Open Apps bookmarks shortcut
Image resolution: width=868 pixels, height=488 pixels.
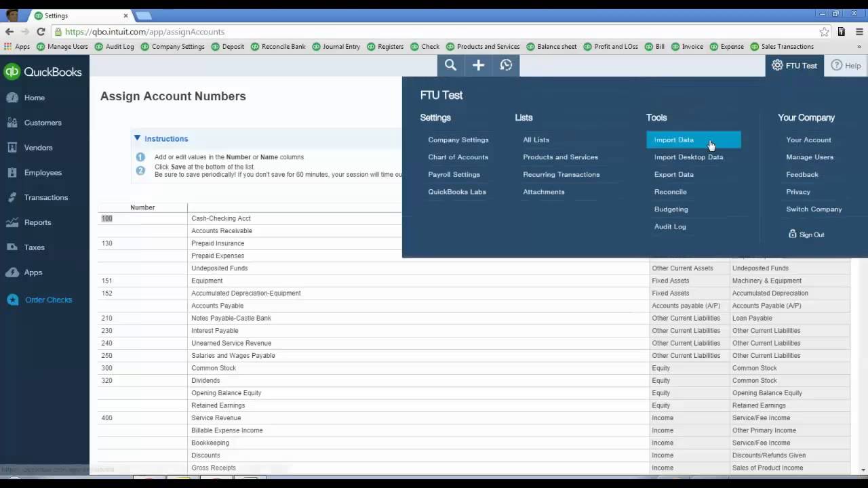tap(17, 47)
